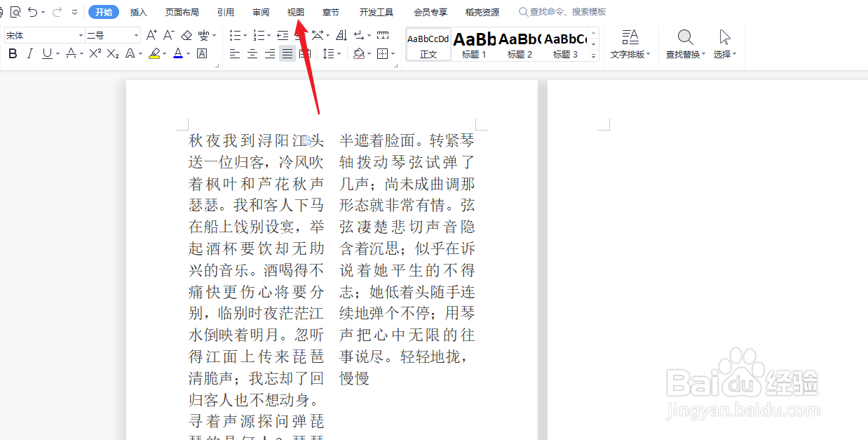Open the paragraph settings dialog launcher
The height and width of the screenshot is (440, 868).
coord(396,65)
